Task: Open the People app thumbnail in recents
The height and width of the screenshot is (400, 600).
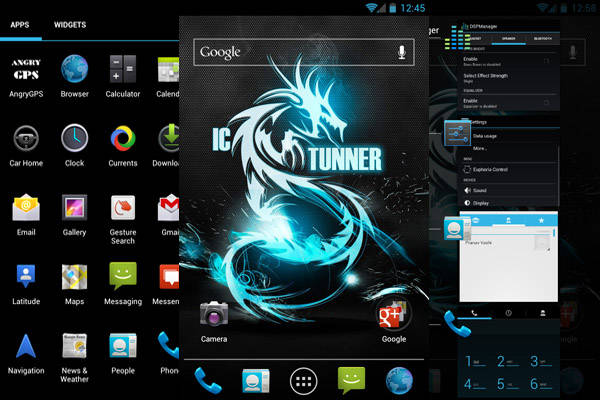Action: click(x=509, y=256)
